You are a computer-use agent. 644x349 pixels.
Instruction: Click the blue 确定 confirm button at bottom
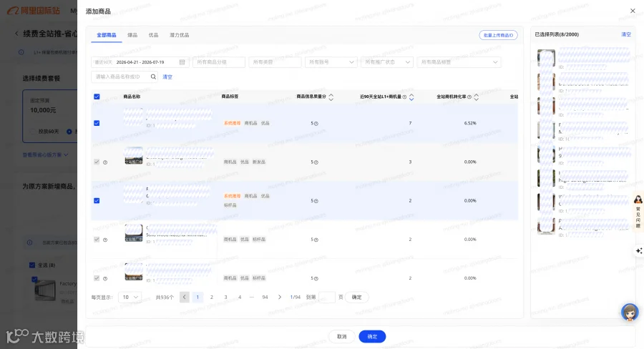(x=372, y=337)
